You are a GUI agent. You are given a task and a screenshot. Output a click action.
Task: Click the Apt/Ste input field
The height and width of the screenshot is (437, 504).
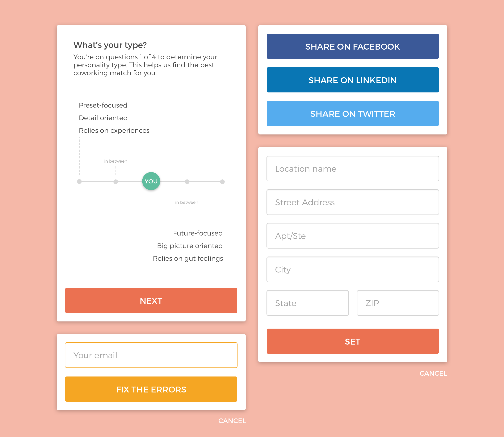352,235
